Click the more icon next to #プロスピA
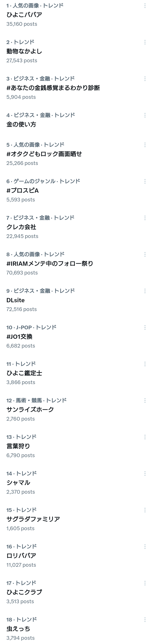Screen dimensions: 153x644 tap(145, 181)
